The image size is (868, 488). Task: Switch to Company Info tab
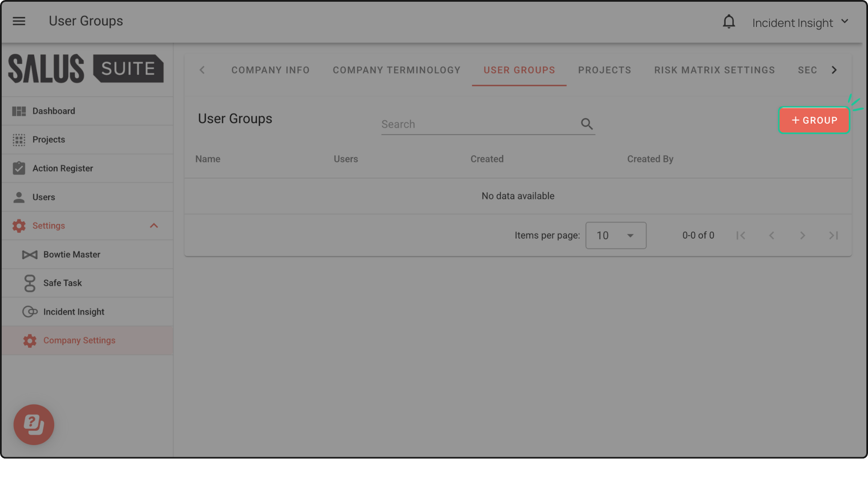click(270, 70)
